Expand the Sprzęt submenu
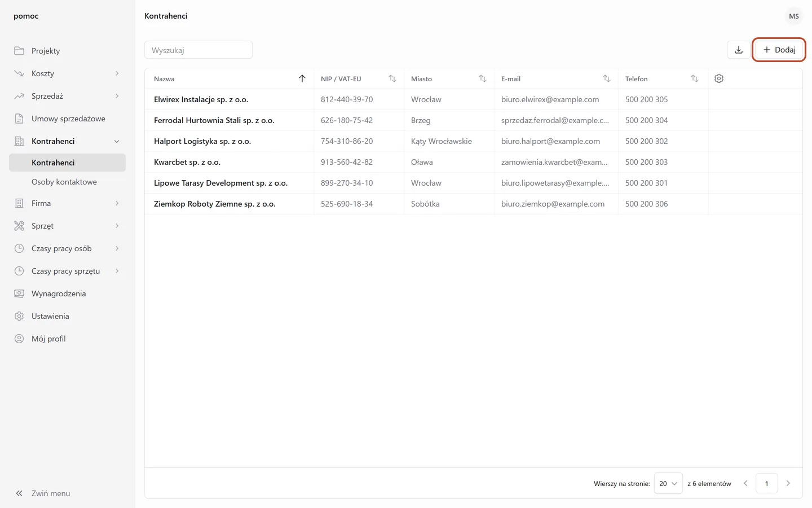The height and width of the screenshot is (508, 812). 117,226
